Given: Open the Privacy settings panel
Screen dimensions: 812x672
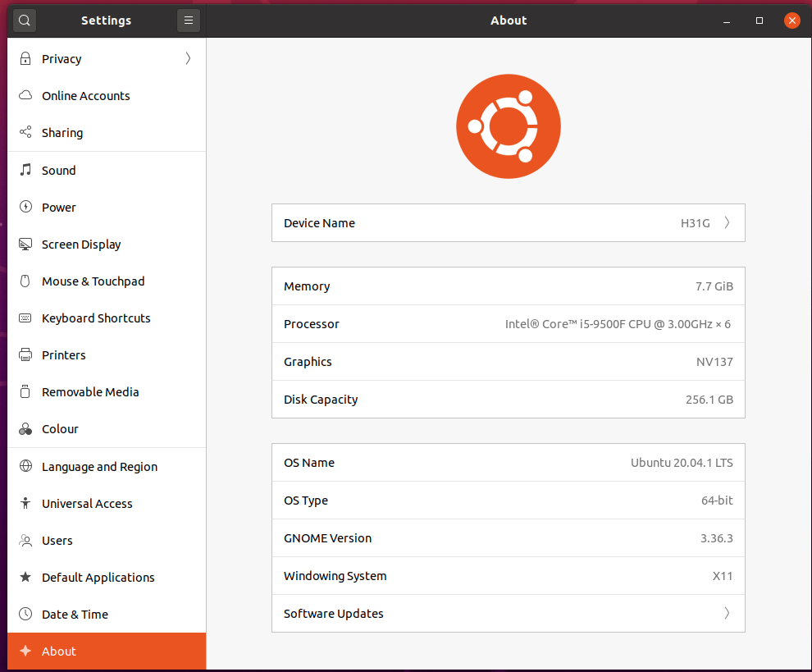Looking at the screenshot, I should coord(107,58).
